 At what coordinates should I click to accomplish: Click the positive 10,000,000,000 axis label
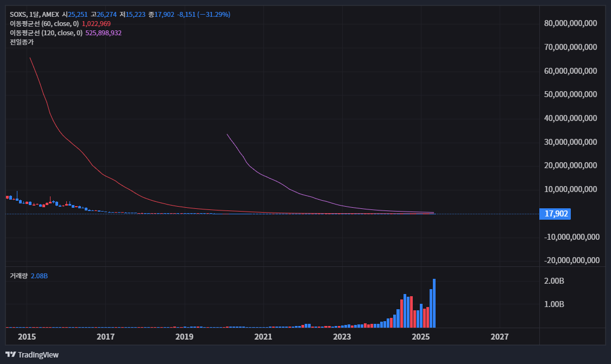click(570, 189)
